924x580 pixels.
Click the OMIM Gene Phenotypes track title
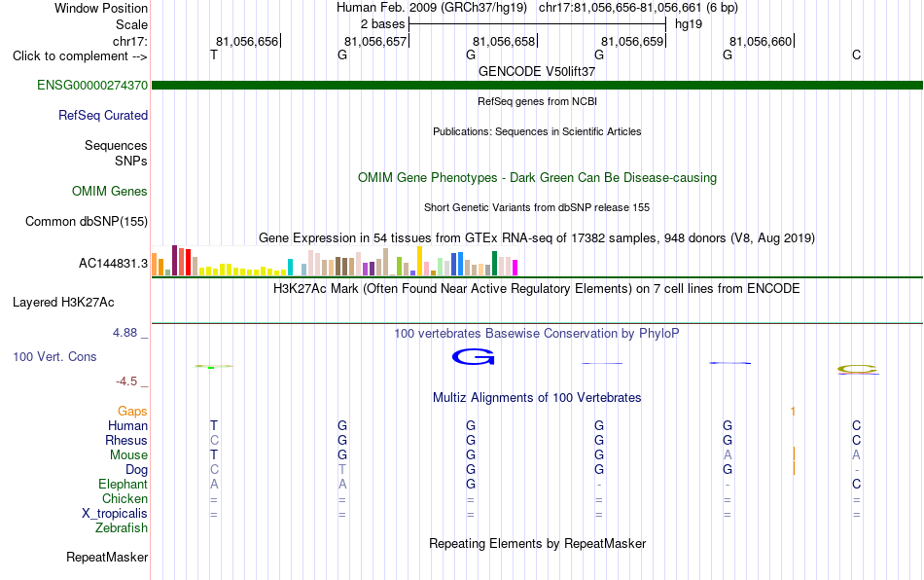tap(537, 177)
